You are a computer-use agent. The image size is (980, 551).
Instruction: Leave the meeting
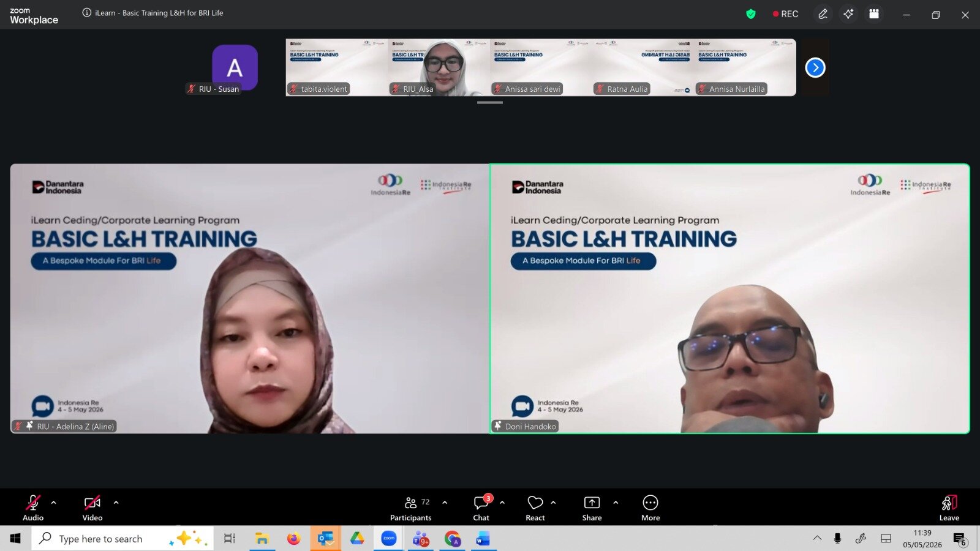tap(949, 508)
